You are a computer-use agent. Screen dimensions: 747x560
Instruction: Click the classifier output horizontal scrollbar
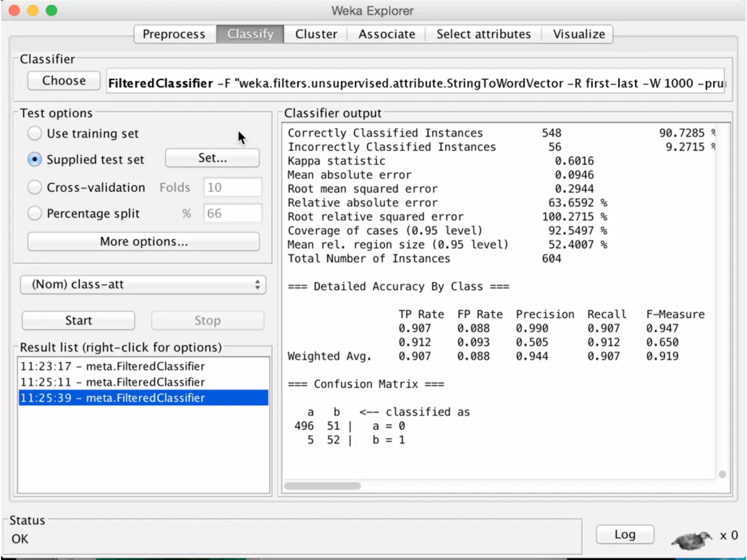(322, 486)
